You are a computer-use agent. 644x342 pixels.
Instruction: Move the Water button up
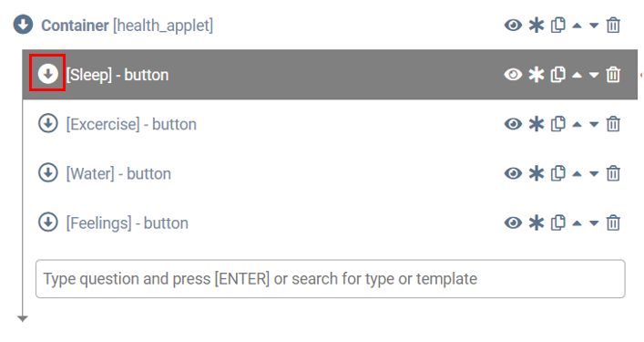point(578,173)
